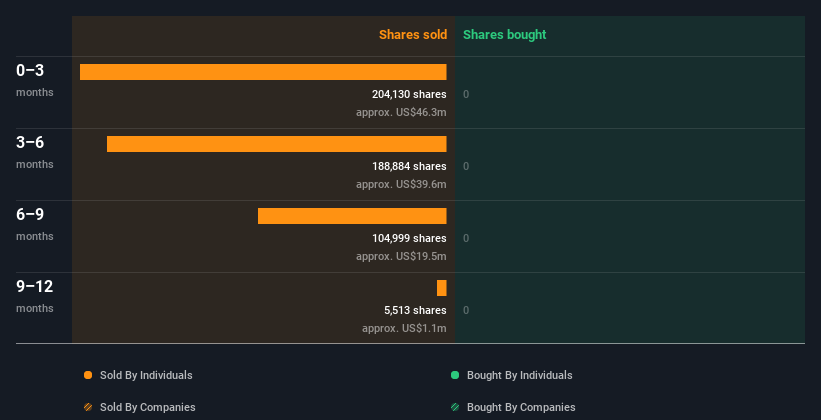Click the 0–3 period row label
Screen dimensions: 821x420
pos(30,70)
